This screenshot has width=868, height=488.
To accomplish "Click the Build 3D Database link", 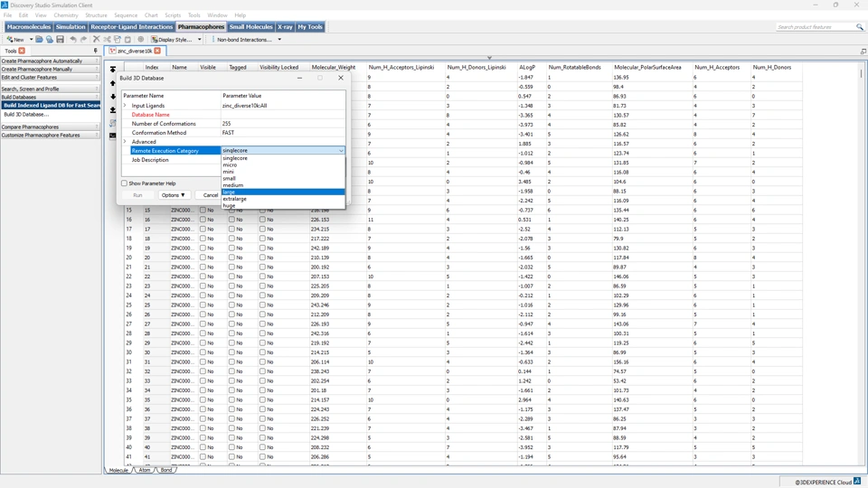I will 26,114.
